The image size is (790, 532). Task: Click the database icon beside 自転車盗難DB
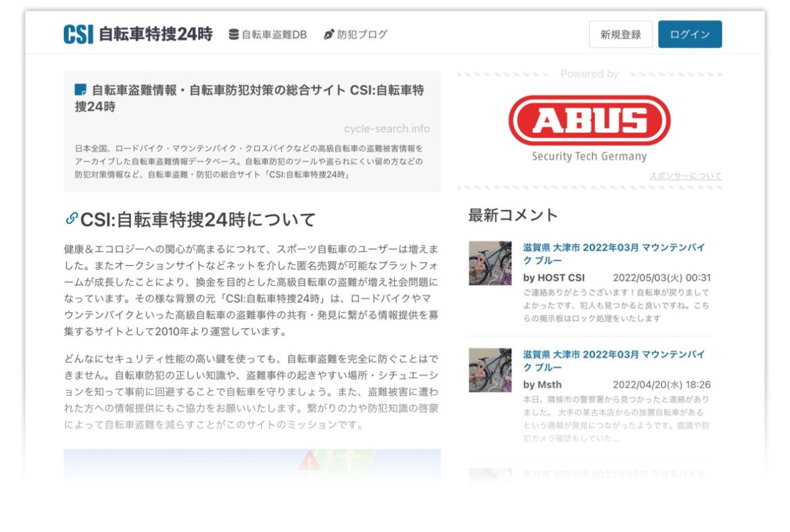[x=233, y=35]
